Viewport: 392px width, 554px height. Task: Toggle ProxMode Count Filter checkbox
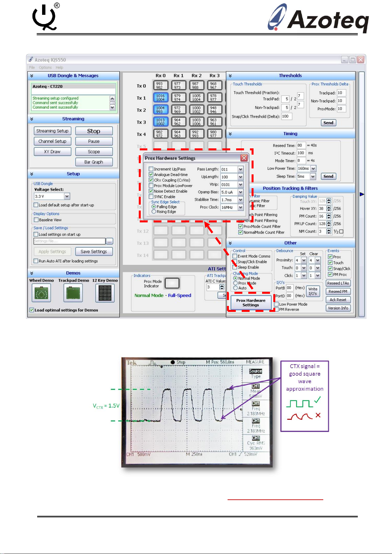tap(241, 227)
